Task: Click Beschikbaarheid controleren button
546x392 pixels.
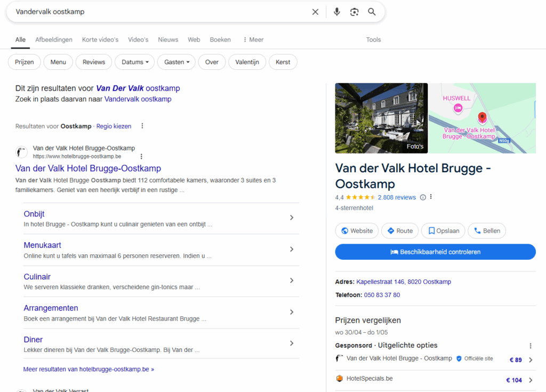Action: 435,252
